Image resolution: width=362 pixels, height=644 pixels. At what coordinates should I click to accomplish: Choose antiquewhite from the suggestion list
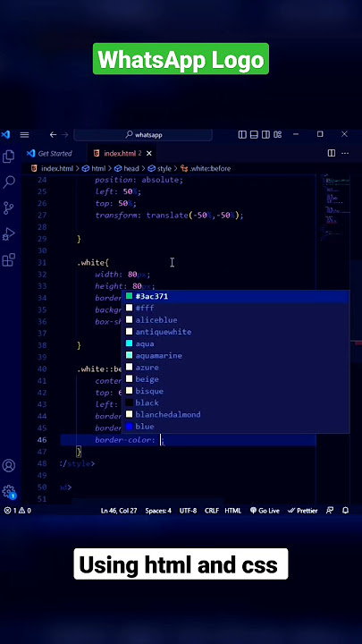pos(235,332)
